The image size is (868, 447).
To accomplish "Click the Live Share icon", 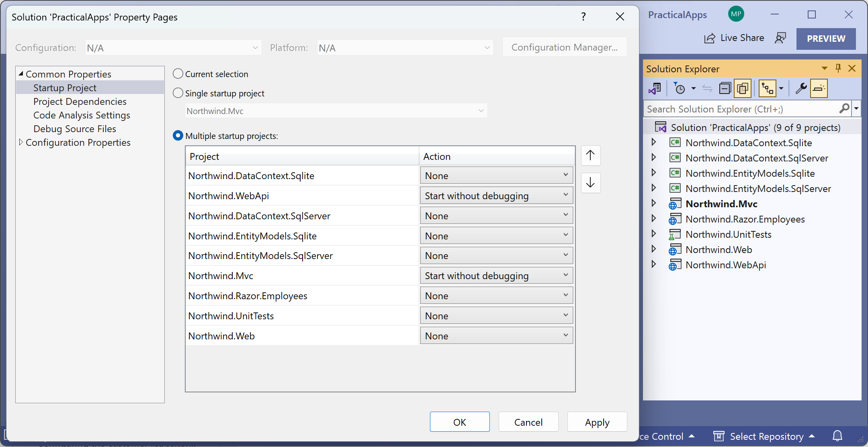I will pos(710,38).
